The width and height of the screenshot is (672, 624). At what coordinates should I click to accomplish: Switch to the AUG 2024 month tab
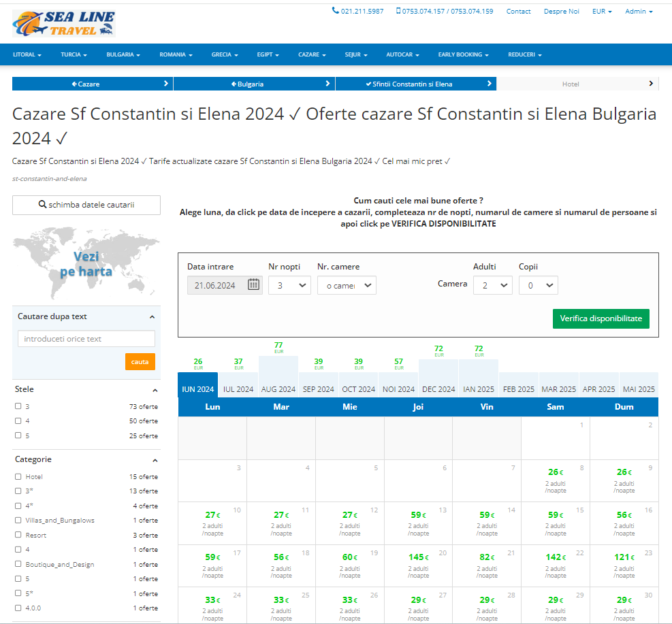[278, 389]
